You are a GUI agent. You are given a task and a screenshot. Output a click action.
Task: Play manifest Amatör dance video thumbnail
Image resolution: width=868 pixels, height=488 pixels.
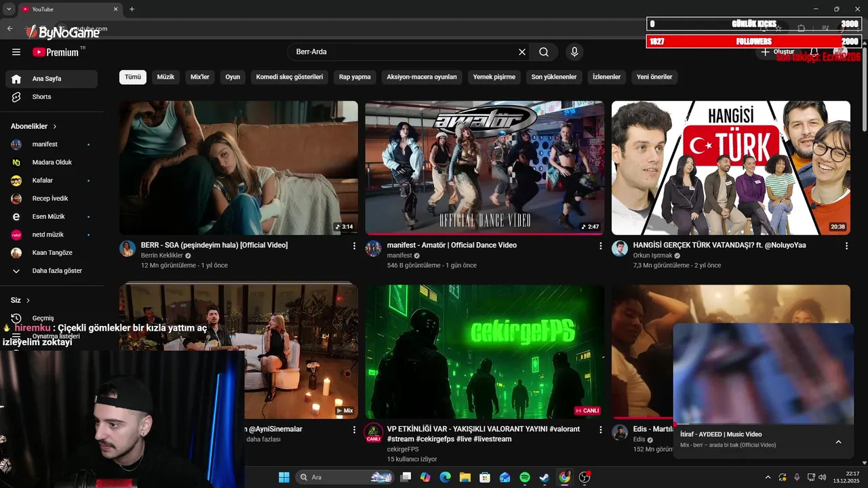pyautogui.click(x=485, y=167)
